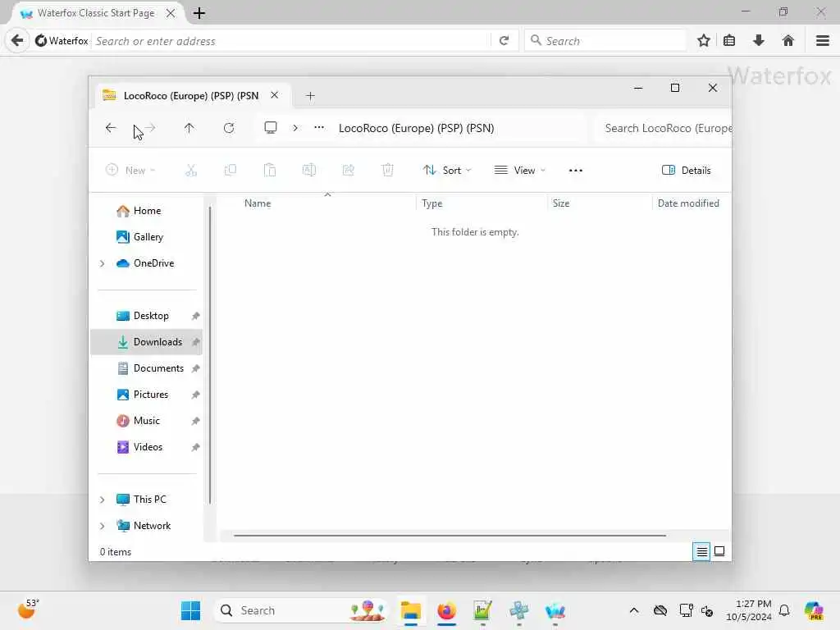Screen dimensions: 840x630
Task: Expand the OneDrive tree node
Action: (x=103, y=263)
